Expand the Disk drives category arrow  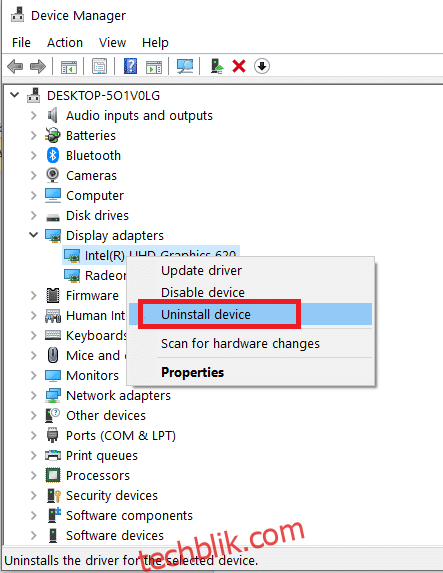tap(34, 216)
